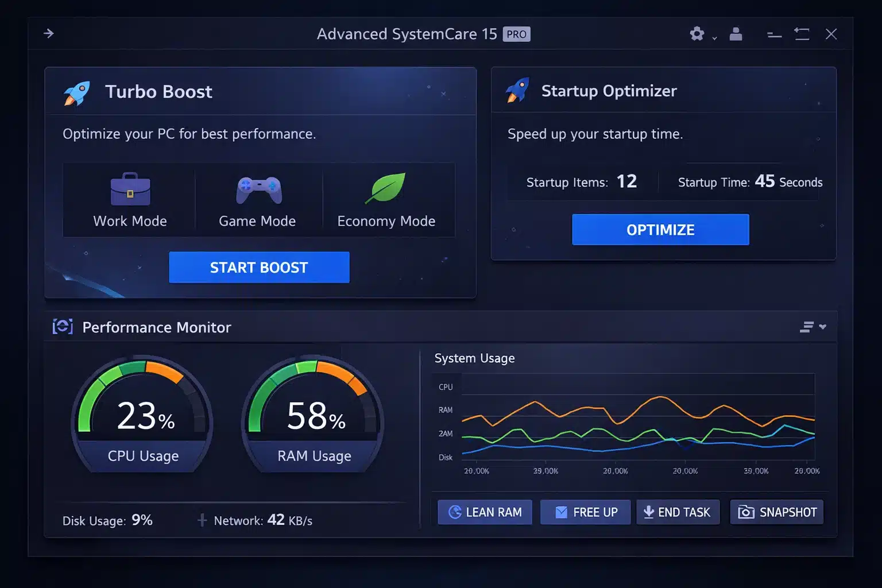Click the Snapshot camera icon
The width and height of the screenshot is (882, 588).
coord(746,512)
